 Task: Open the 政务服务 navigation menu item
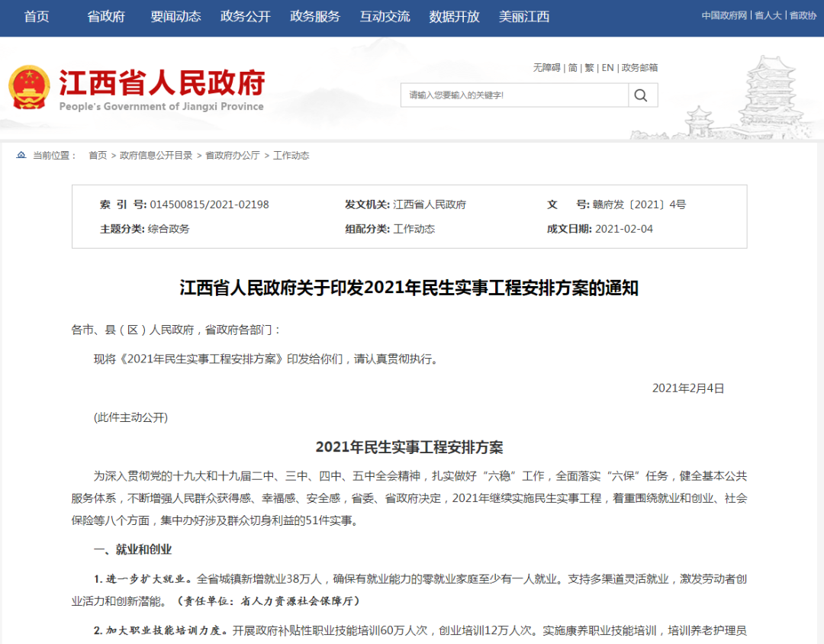click(x=315, y=17)
